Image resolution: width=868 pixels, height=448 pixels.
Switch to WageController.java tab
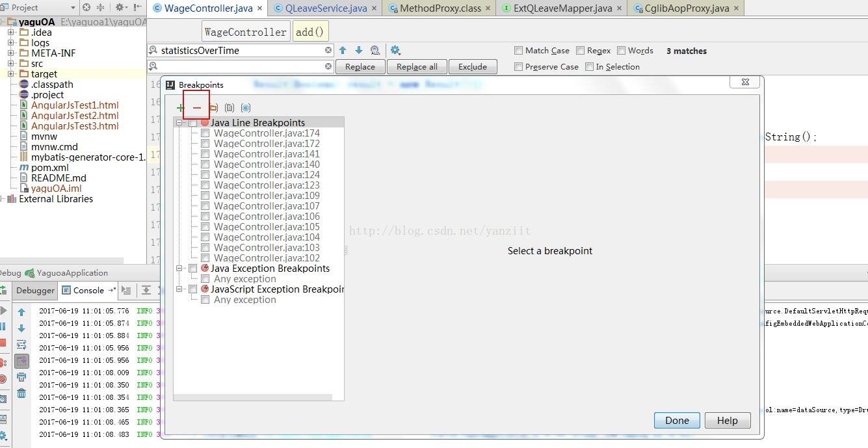click(208, 8)
